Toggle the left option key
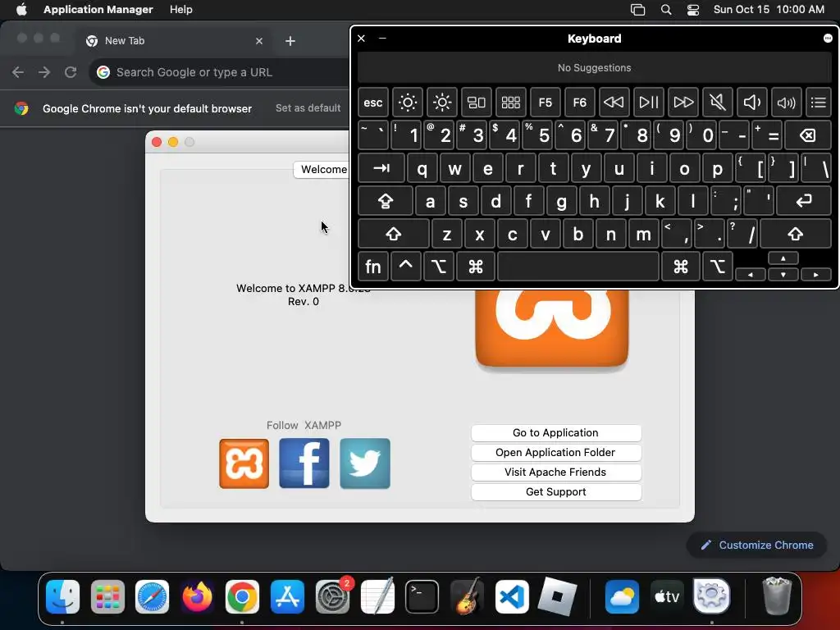 coord(439,267)
